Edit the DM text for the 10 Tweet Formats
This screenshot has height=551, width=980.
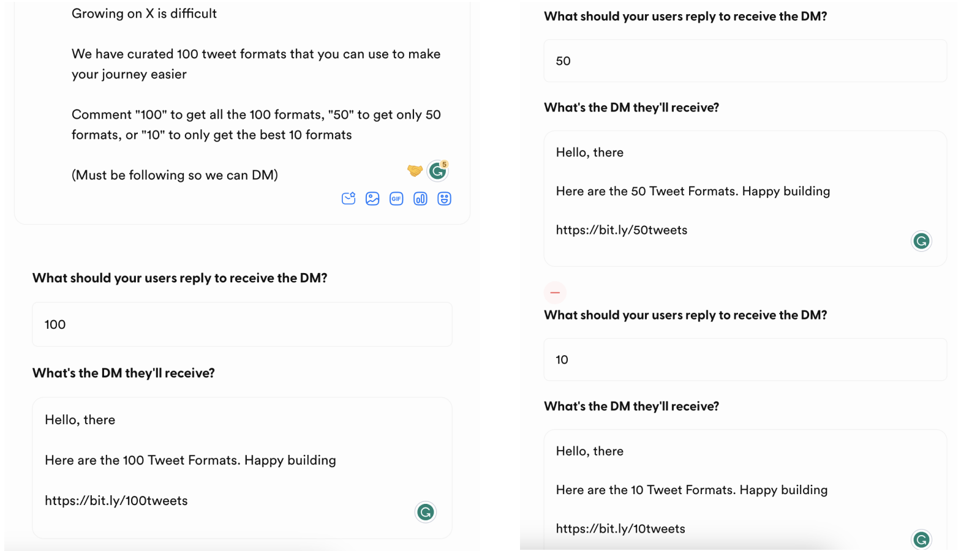[x=692, y=490]
